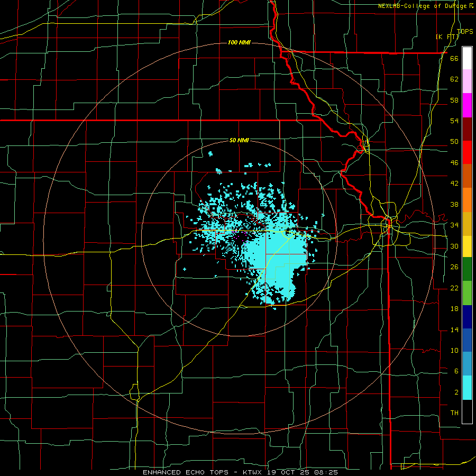This screenshot has height=476, width=476.
Task: Pick the light blue legend swatch
Action: [x=467, y=364]
